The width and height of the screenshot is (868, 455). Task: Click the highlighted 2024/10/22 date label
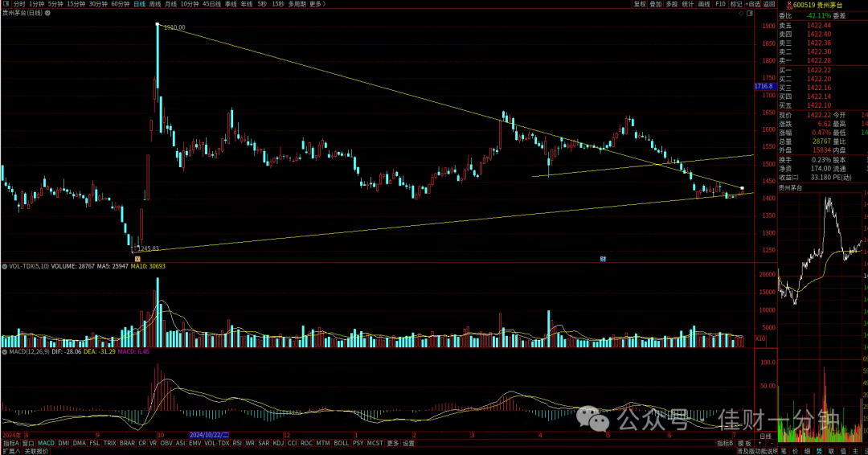tap(209, 435)
